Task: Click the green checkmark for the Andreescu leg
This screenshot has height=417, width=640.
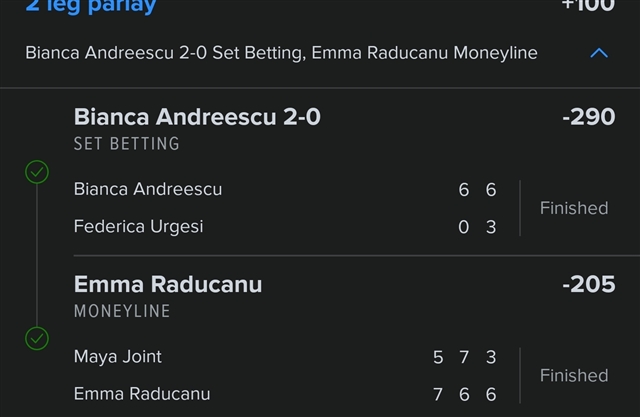Action: click(37, 172)
